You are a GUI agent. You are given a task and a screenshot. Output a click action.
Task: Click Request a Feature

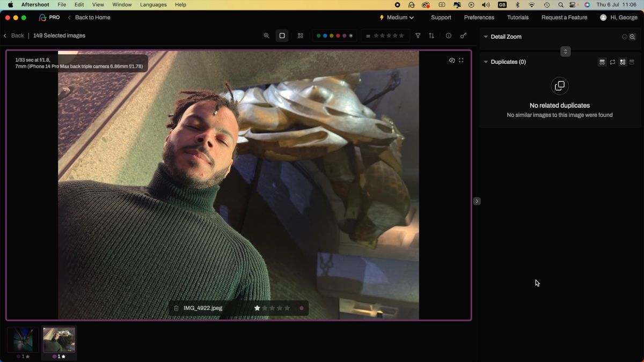564,17
